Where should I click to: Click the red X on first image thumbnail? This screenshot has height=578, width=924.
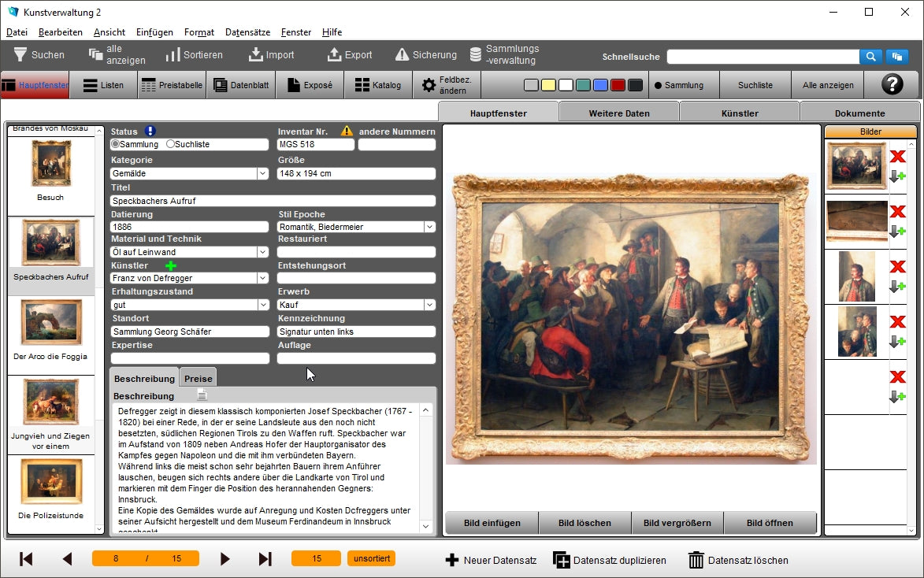(897, 156)
